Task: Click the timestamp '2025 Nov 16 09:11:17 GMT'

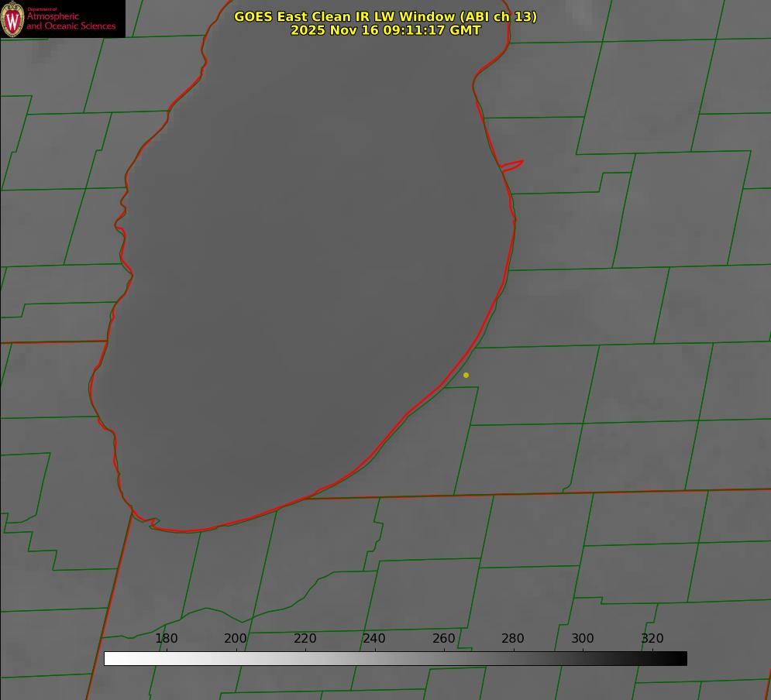Action: (x=386, y=30)
